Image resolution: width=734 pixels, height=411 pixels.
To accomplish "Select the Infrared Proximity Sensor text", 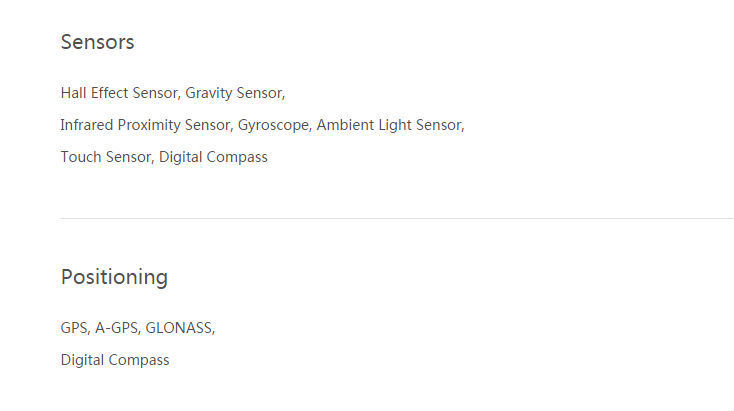I will pos(147,125).
